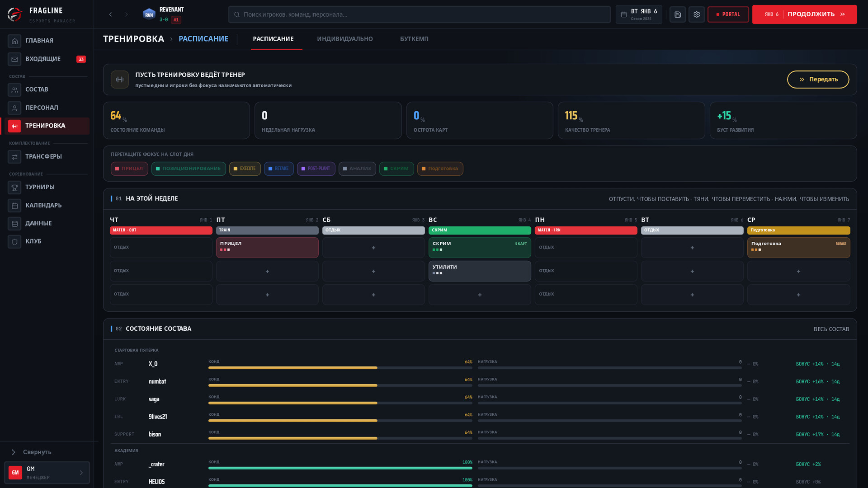Screen dimensions: 868x488
Task: Click X_0's condition progress bar
Action: [340, 368]
